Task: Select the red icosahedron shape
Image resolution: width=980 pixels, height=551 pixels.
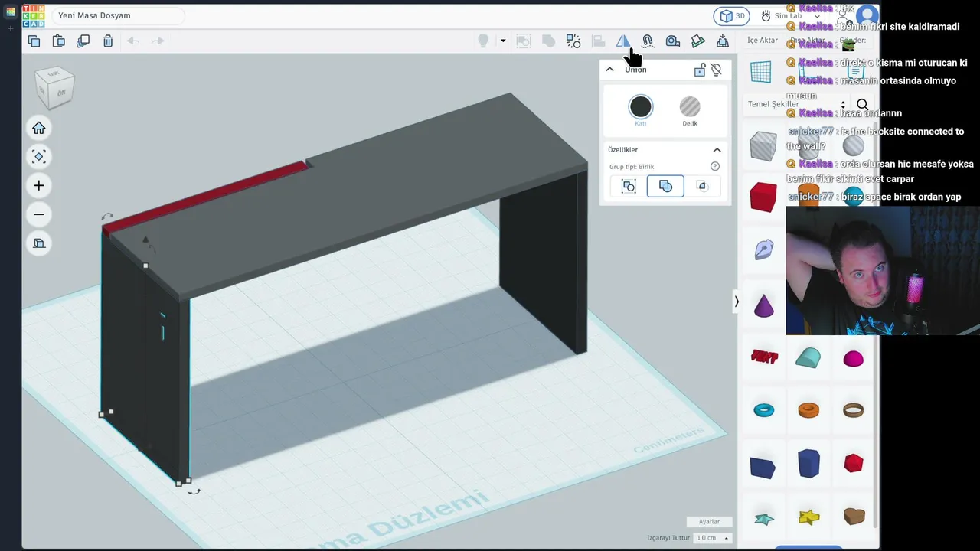Action: (853, 463)
